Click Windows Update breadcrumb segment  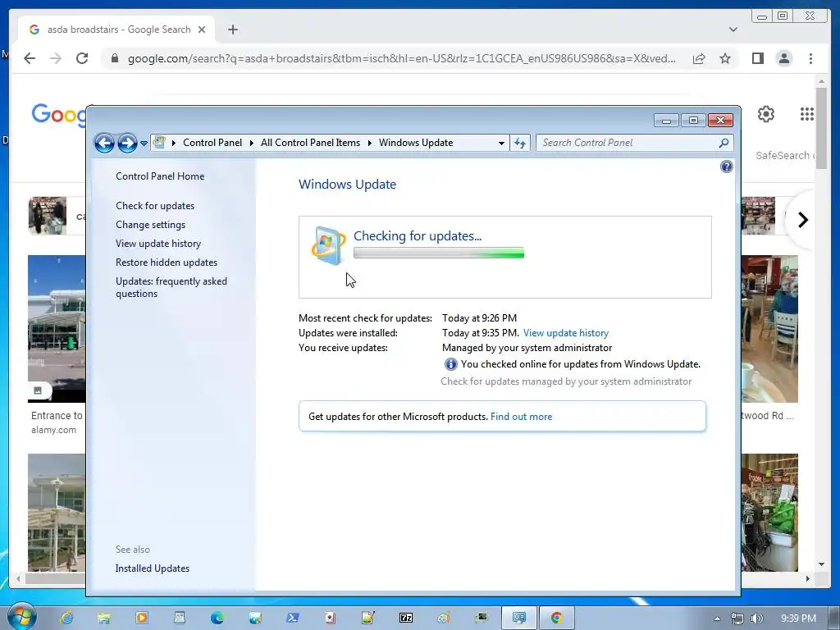click(416, 143)
